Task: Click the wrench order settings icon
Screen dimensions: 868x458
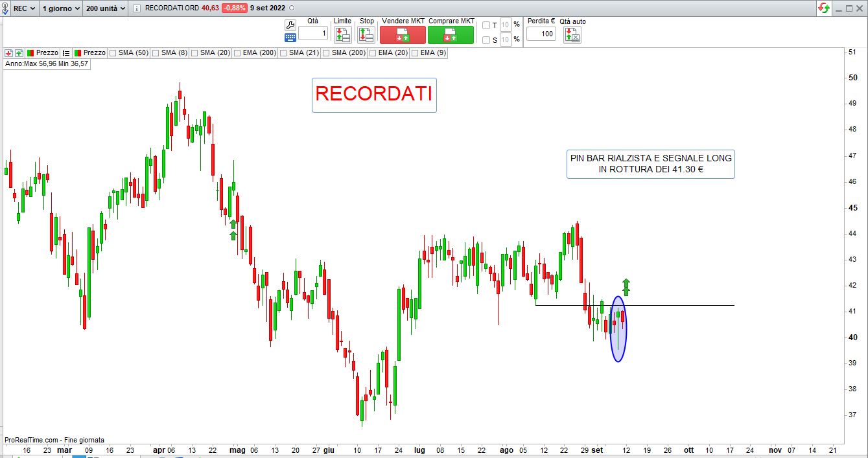Action: (x=290, y=25)
